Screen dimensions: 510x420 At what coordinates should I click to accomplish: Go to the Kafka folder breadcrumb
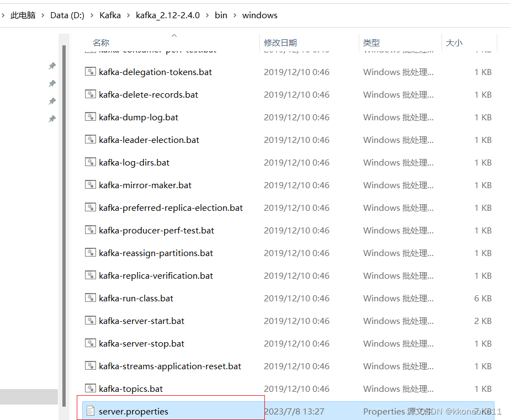[110, 15]
